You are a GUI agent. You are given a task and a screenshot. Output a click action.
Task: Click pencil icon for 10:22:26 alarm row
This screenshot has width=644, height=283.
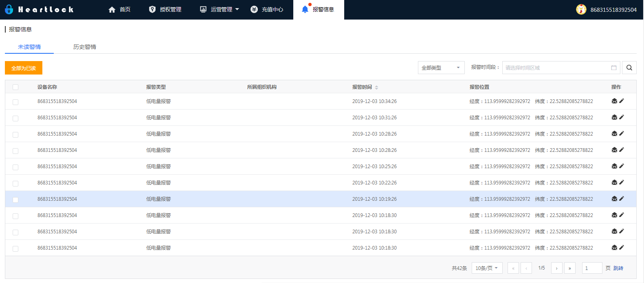[622, 182]
